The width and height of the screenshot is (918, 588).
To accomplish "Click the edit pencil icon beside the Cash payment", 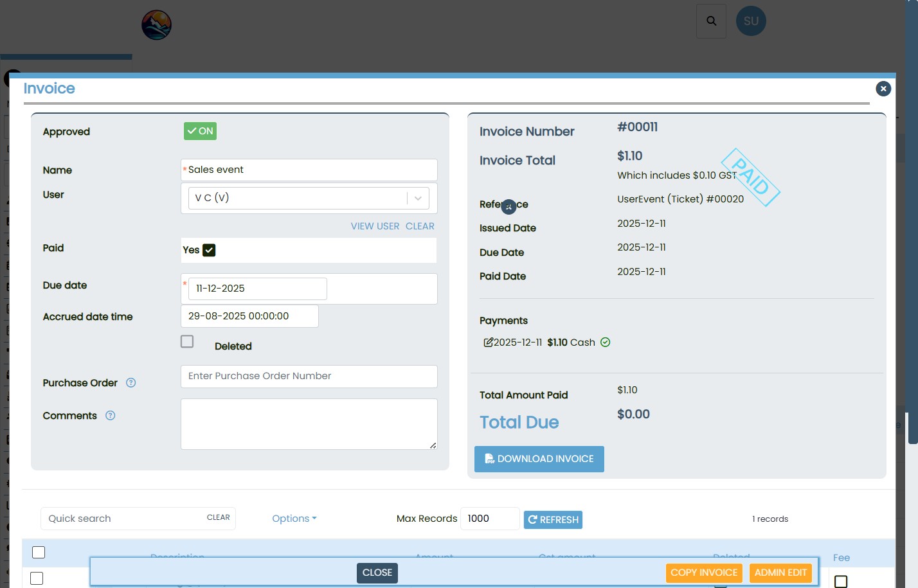I will tap(488, 343).
